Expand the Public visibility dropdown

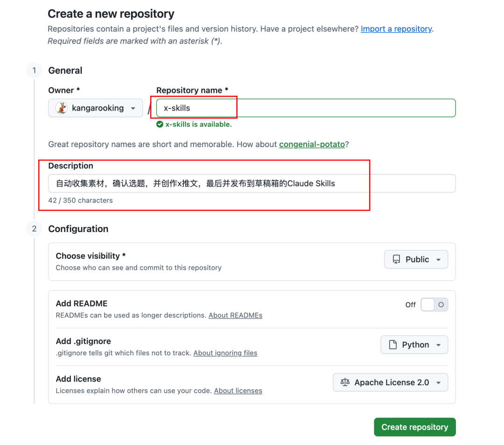(x=416, y=260)
